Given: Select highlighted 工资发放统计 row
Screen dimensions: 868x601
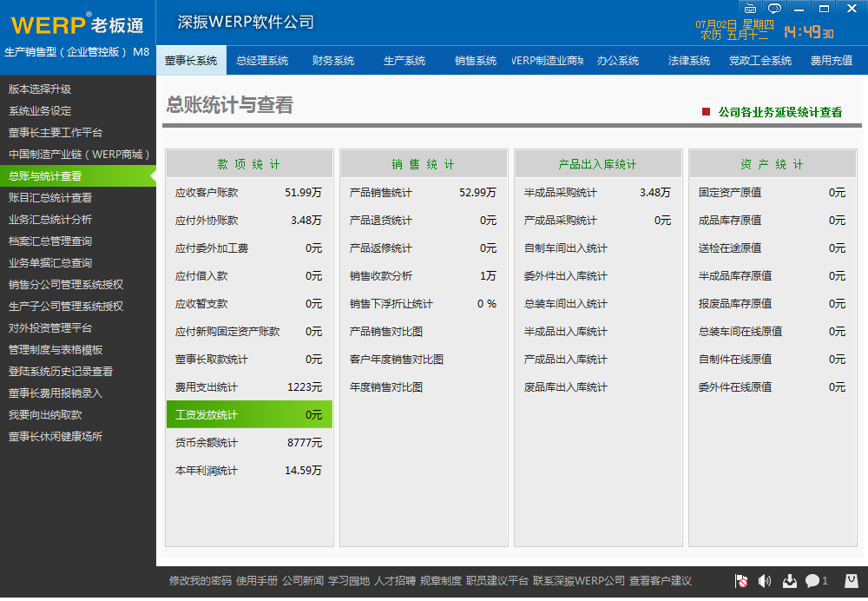Looking at the screenshot, I should tap(249, 414).
